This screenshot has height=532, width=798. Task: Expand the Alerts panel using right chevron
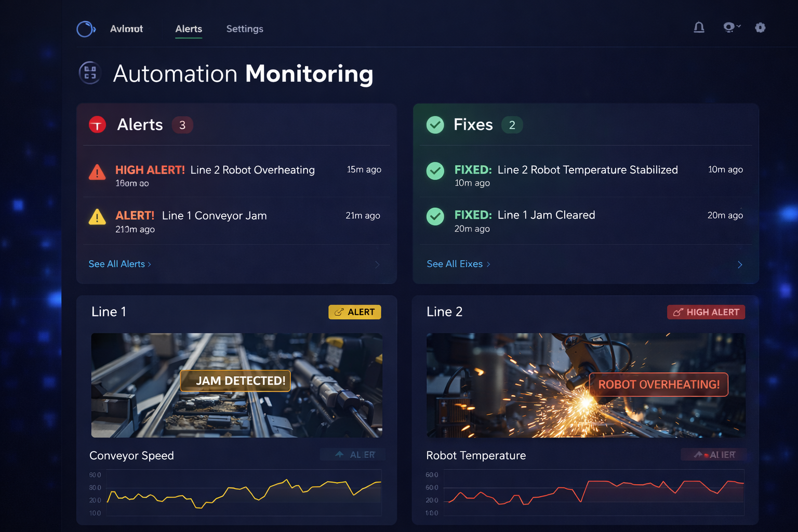[x=377, y=264]
